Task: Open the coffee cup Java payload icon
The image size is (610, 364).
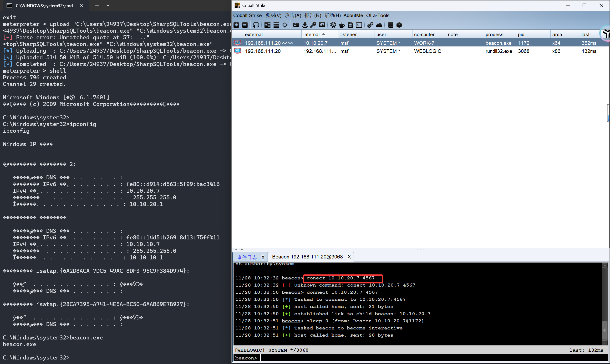Action: 342,25
